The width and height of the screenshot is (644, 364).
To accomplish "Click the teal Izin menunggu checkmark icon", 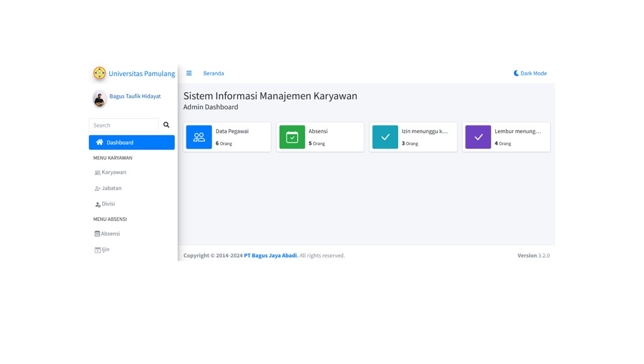I will point(385,137).
